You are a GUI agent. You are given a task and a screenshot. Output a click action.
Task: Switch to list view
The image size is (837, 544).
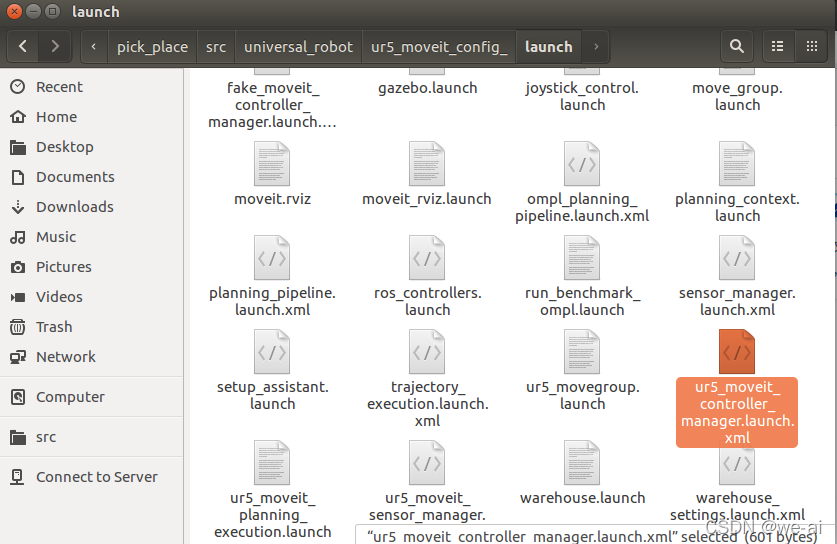pos(777,46)
